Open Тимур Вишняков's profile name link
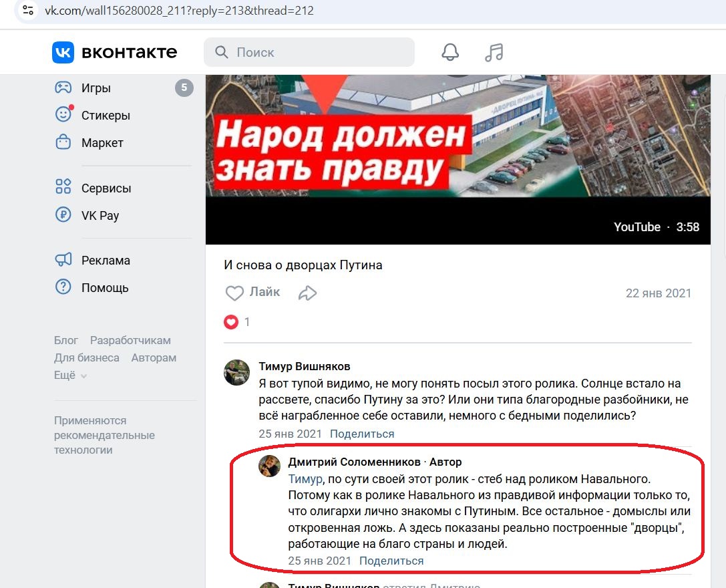 [x=304, y=366]
